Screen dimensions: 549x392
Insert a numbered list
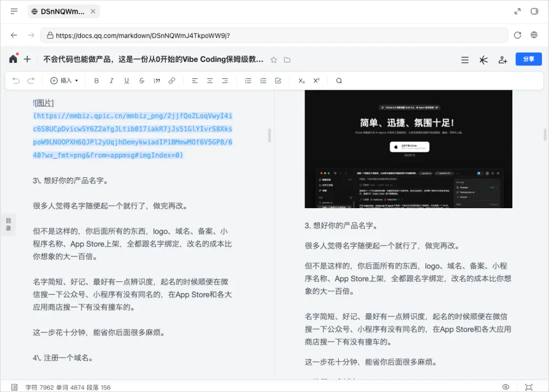[263, 81]
